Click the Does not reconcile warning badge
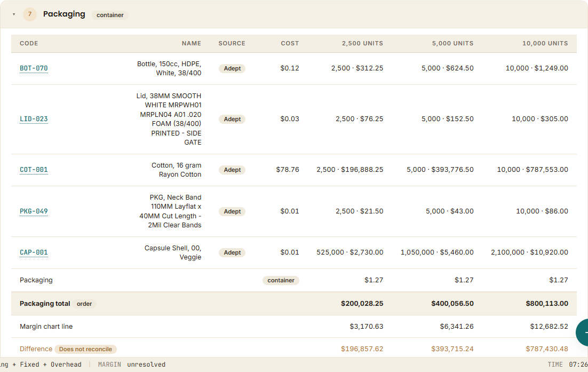The height and width of the screenshot is (372, 588). click(85, 349)
